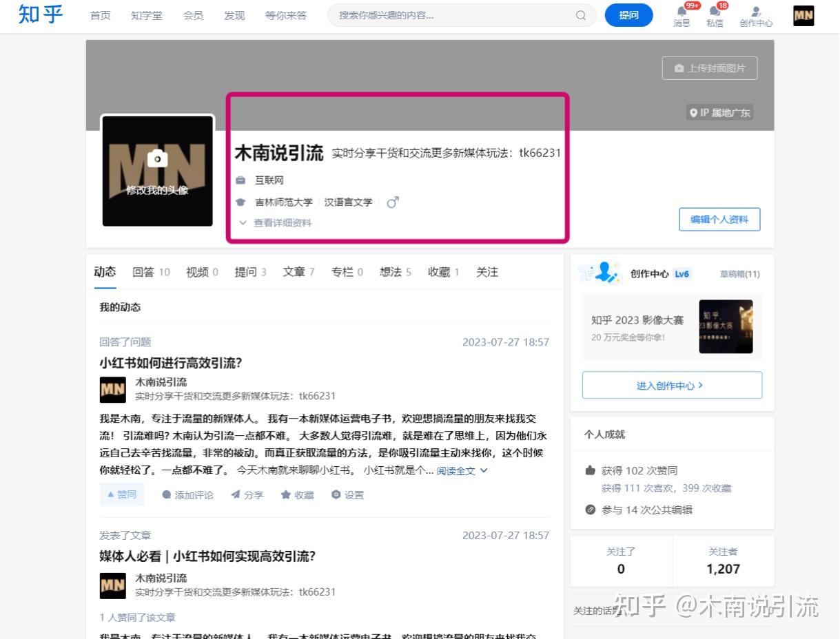Click the MN avatar in first answer
This screenshot has width=840, height=639.
pos(113,390)
